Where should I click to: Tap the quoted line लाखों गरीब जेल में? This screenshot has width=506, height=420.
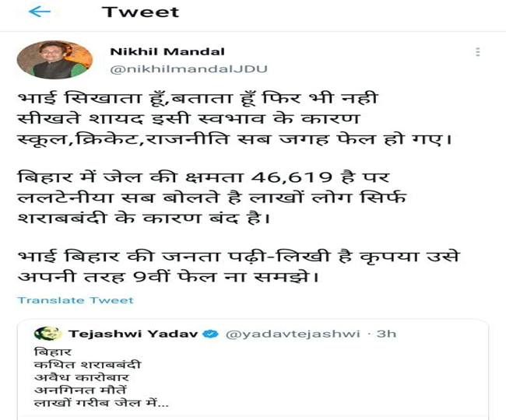(x=101, y=403)
